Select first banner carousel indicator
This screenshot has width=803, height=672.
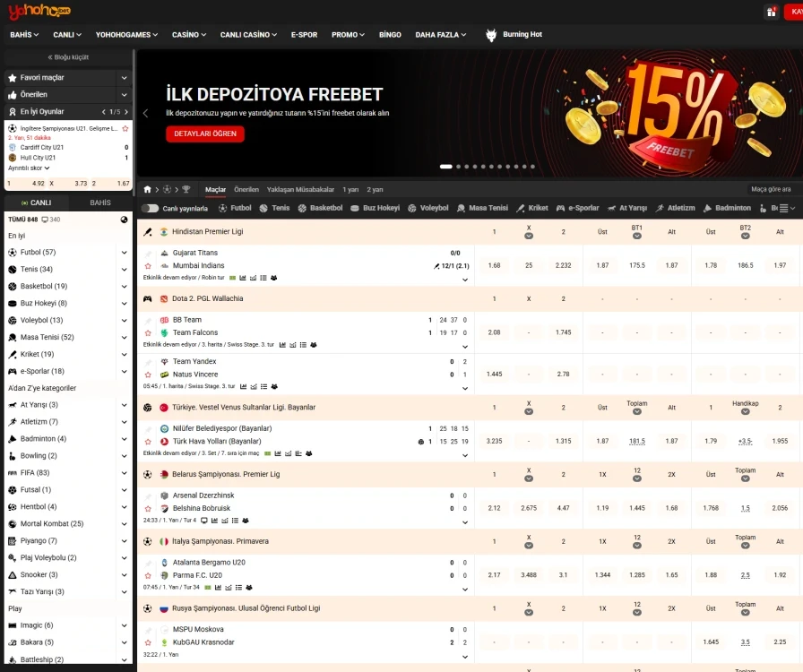446,167
